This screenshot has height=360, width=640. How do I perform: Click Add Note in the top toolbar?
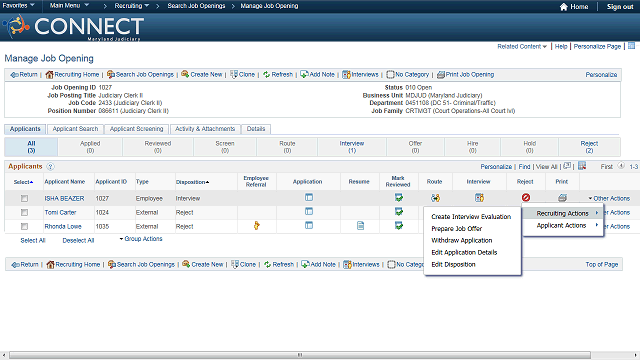[x=318, y=75]
